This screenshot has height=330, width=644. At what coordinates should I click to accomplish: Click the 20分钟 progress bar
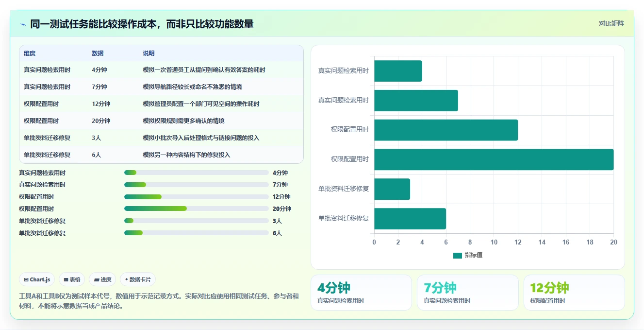click(x=197, y=209)
